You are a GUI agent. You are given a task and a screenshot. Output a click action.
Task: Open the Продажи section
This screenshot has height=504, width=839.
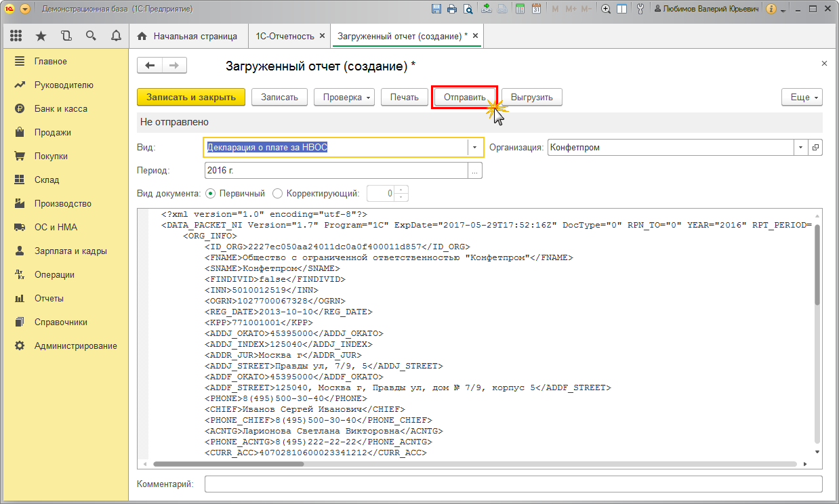[66, 133]
